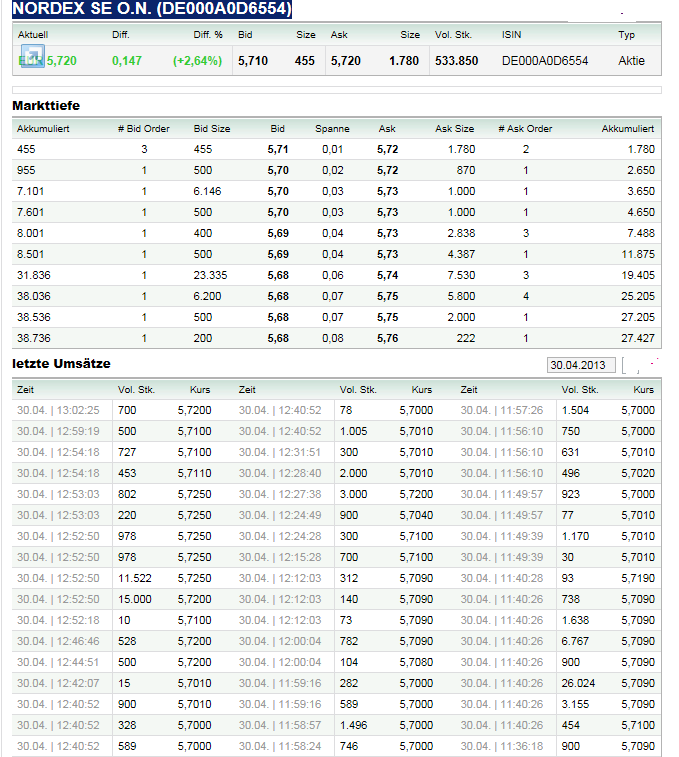
Task: Click the trade time 12:28:40
Action: point(299,474)
